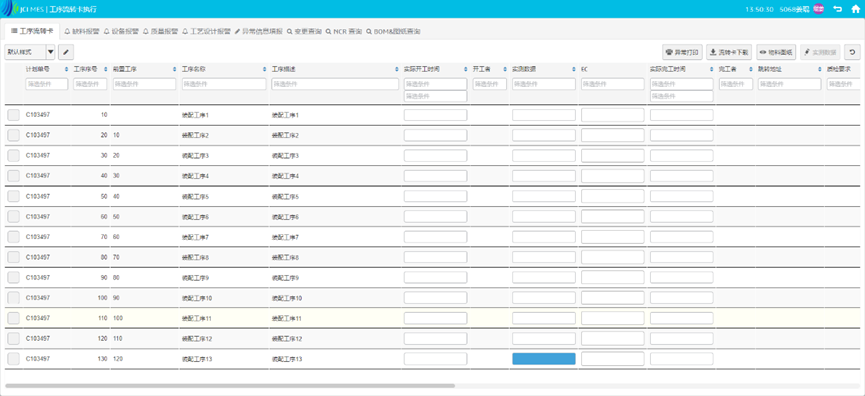
Task: Click the 异常打印 print button
Action: (x=682, y=52)
